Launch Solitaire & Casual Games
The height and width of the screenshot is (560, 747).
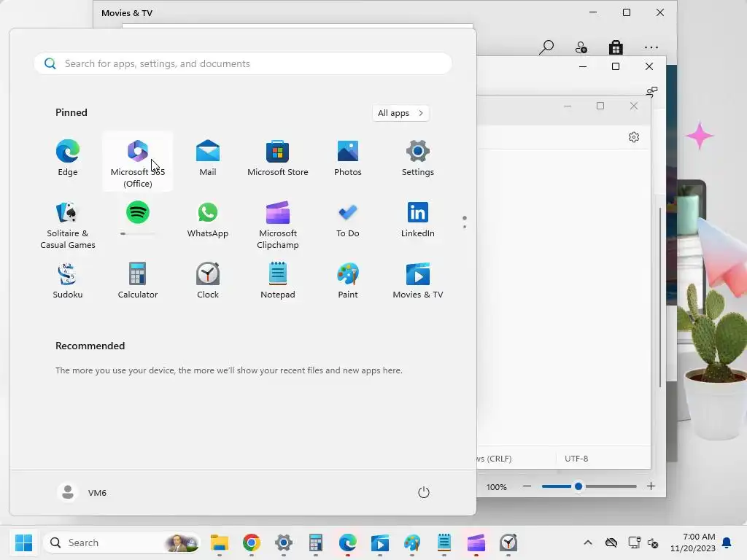coord(68,225)
